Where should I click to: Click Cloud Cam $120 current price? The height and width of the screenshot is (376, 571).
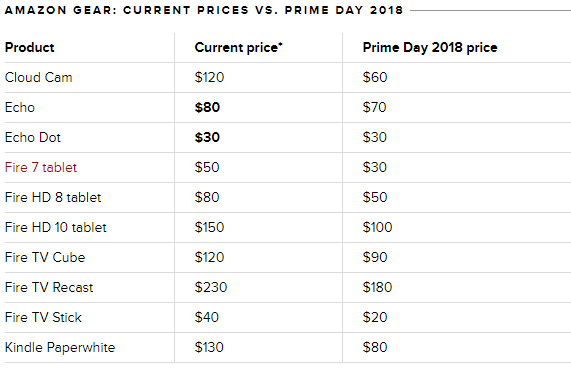[x=209, y=78]
